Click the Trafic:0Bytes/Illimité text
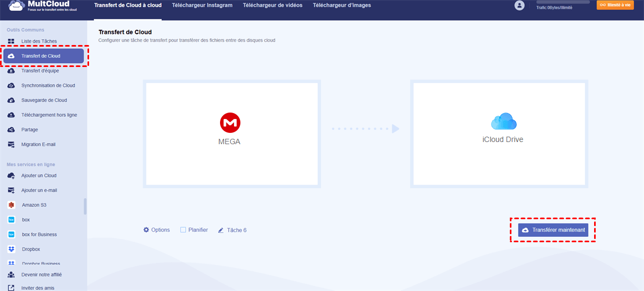 (x=555, y=8)
